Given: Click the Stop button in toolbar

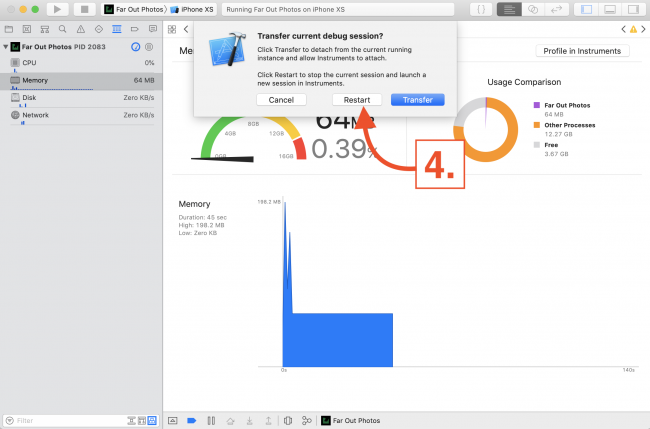Looking at the screenshot, I should click(x=85, y=9).
